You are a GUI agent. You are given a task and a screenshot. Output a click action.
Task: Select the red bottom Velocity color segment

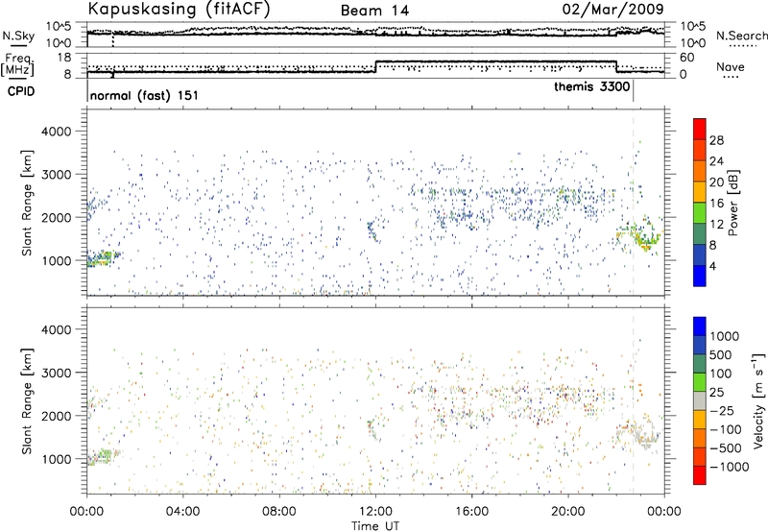(x=700, y=475)
